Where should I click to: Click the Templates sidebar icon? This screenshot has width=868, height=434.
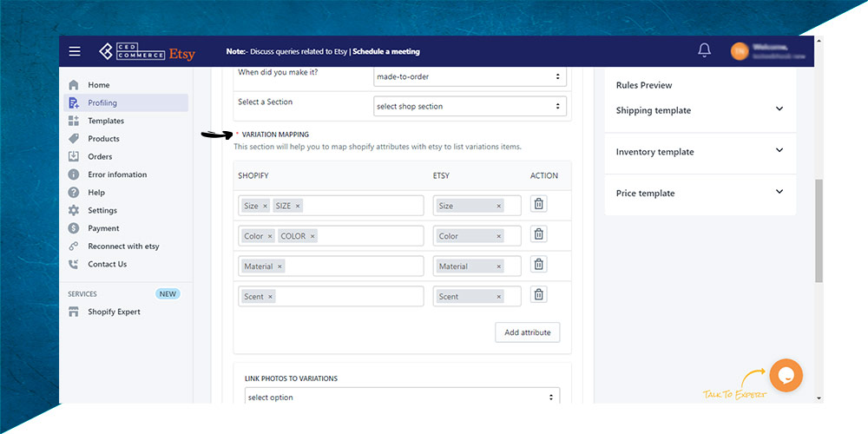(74, 121)
